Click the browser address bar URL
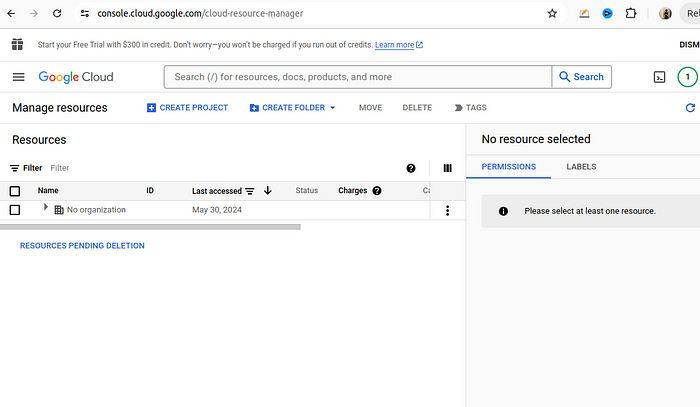The width and height of the screenshot is (700, 407). (x=200, y=13)
